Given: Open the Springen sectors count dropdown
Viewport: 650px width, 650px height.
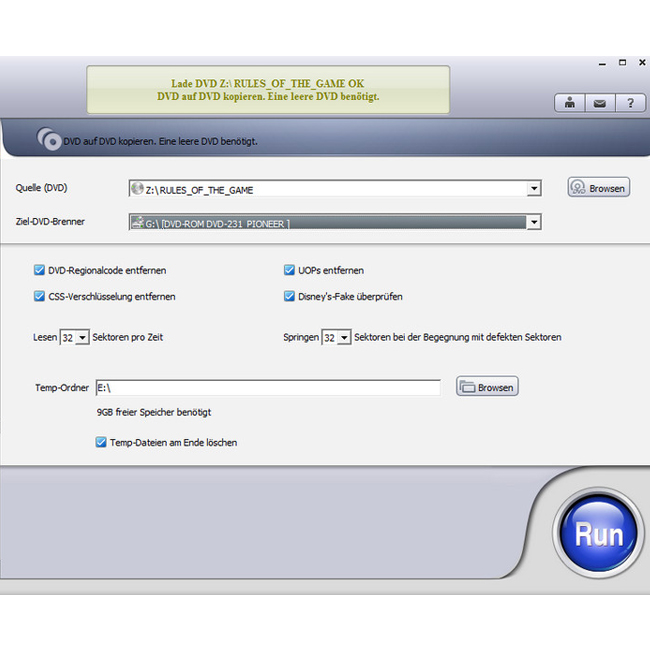Looking at the screenshot, I should pos(344,338).
